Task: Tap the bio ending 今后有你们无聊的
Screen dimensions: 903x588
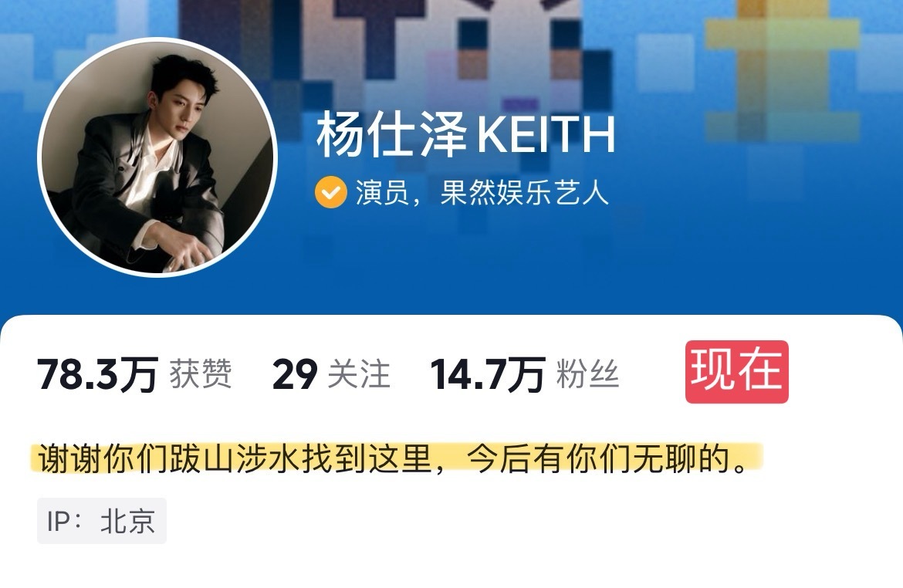Action: (x=607, y=458)
